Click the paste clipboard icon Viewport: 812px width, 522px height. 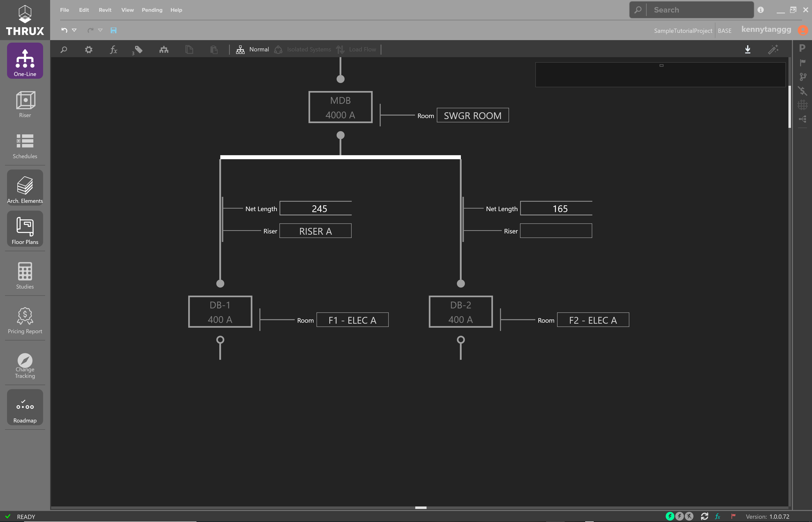(x=214, y=49)
